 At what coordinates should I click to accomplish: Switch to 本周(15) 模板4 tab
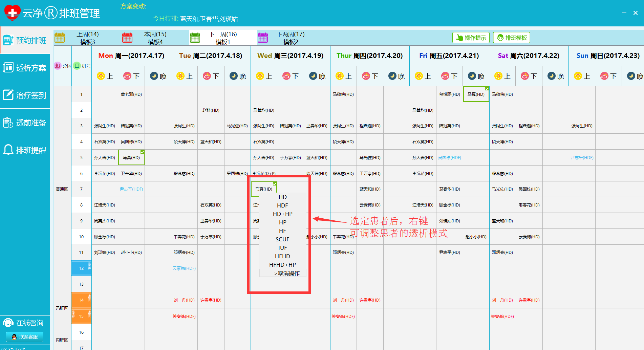pyautogui.click(x=155, y=38)
